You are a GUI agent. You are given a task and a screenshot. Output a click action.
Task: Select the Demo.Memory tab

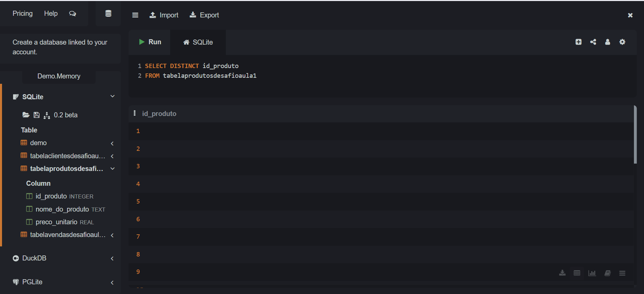(59, 76)
